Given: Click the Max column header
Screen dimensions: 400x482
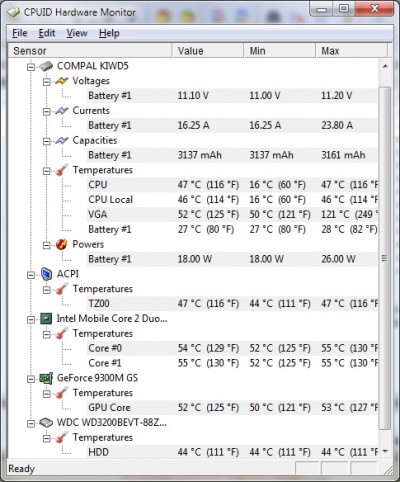Looking at the screenshot, I should tap(351, 51).
